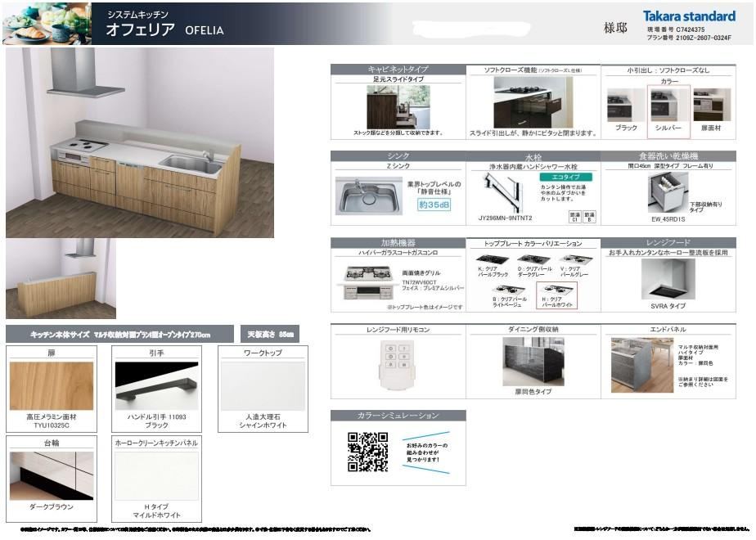Click the 天板高さ 85cm label
The width and height of the screenshot is (756, 540).
[269, 334]
